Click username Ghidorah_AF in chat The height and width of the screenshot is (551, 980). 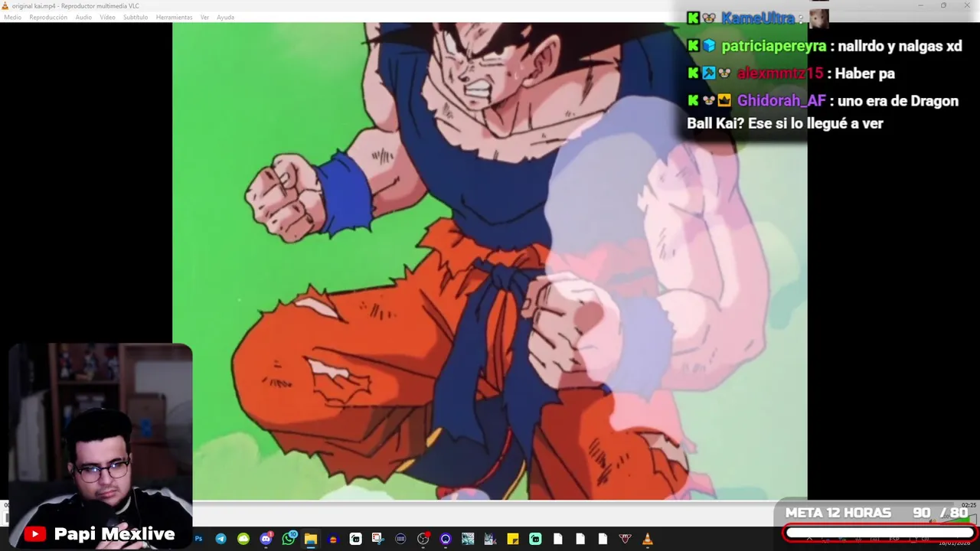pyautogui.click(x=782, y=101)
